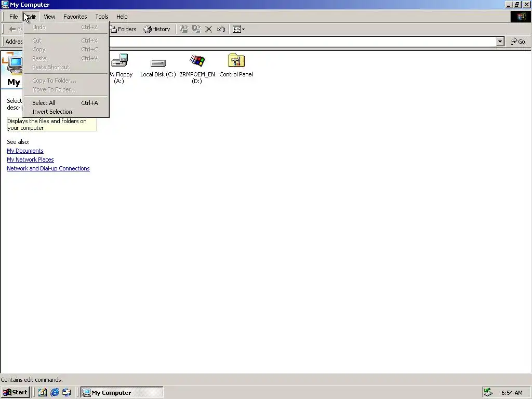This screenshot has width=532, height=399.
Task: Expand the Address bar dropdown arrow
Action: pyautogui.click(x=500, y=42)
